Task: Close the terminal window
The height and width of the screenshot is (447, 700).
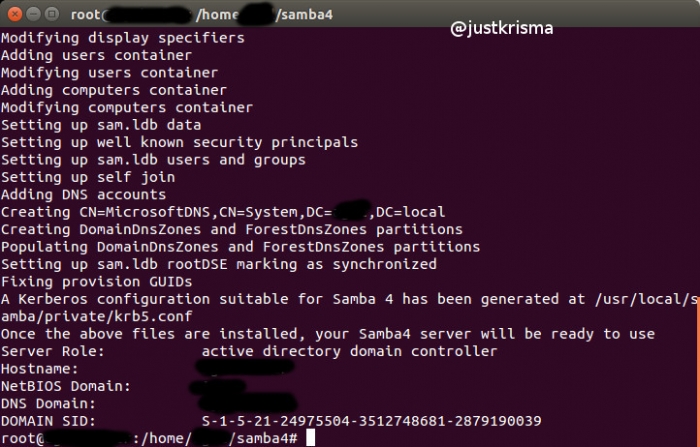Action: coord(13,15)
